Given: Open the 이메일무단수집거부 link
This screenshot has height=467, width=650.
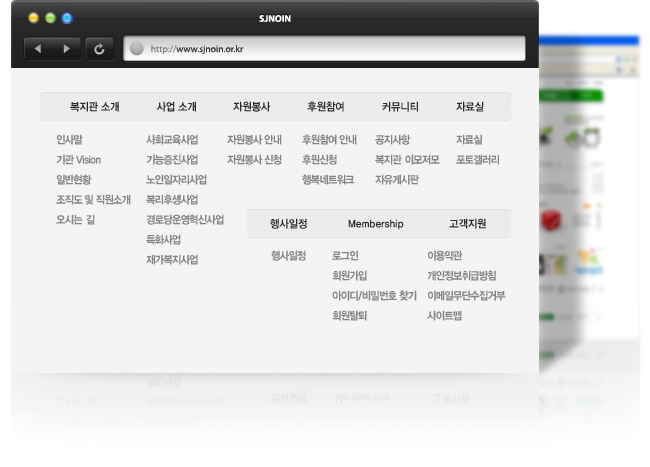Looking at the screenshot, I should pos(466,296).
